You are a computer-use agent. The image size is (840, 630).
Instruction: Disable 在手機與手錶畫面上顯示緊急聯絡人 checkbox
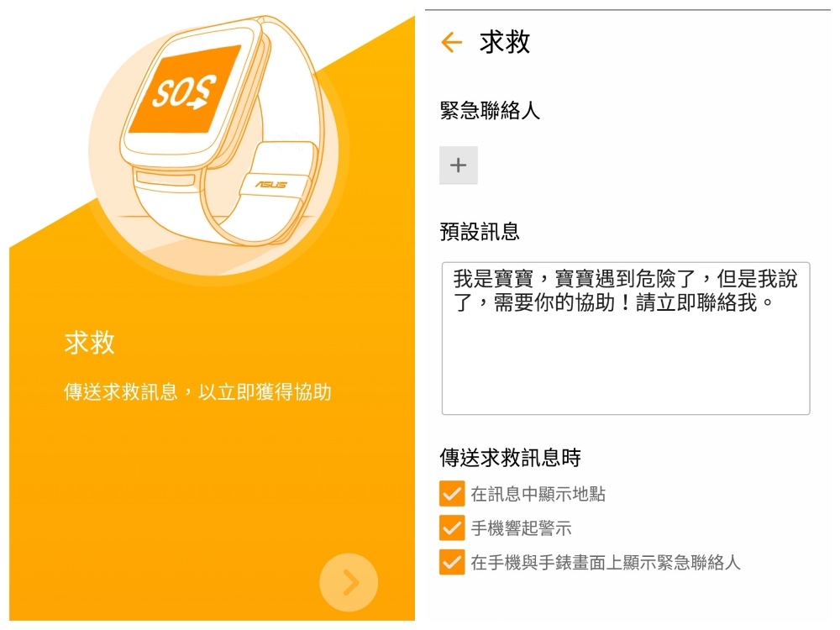point(452,562)
